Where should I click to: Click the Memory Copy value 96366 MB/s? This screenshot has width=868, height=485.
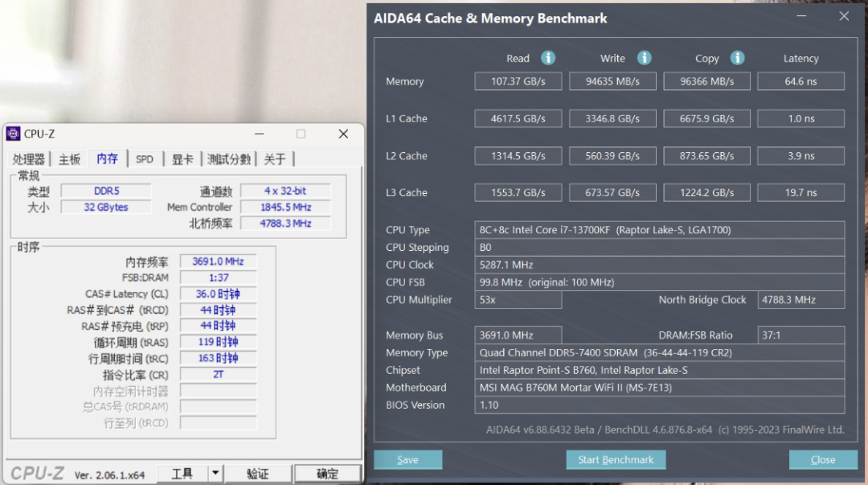pyautogui.click(x=707, y=81)
